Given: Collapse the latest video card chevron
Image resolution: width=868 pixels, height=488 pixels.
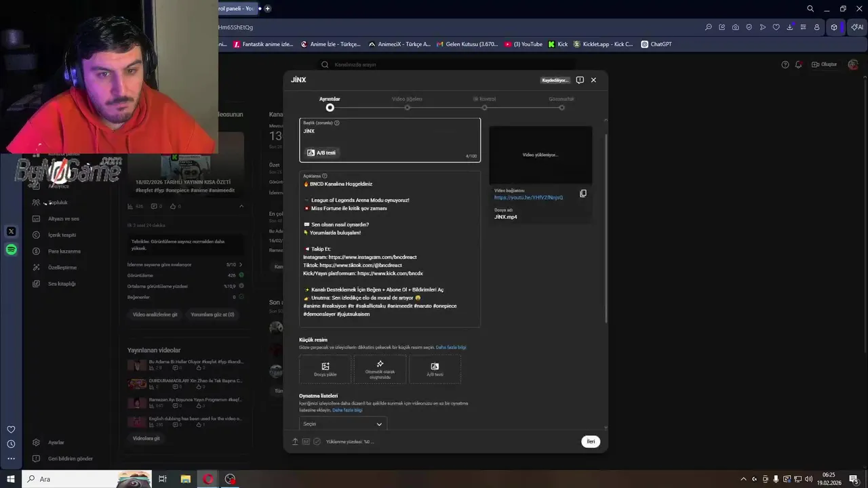Looking at the screenshot, I should tap(241, 206).
